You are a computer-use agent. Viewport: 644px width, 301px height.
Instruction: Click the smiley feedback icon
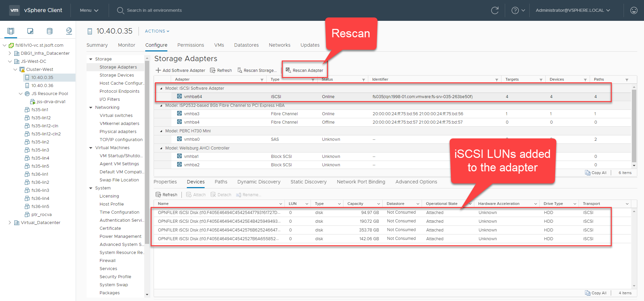634,10
